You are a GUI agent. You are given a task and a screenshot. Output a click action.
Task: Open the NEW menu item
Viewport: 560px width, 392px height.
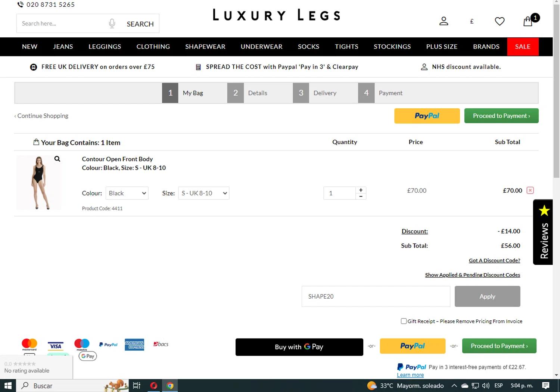pos(29,47)
